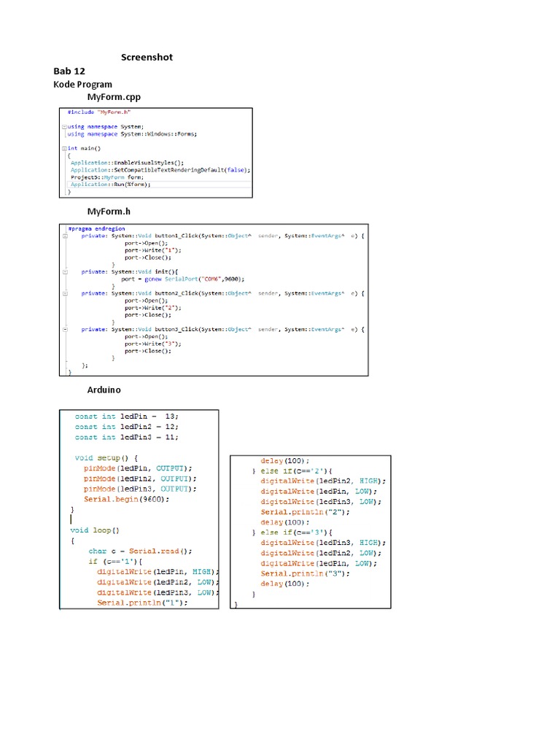Click the Serial.begin(9600) line
The image size is (560, 747).
(126, 499)
